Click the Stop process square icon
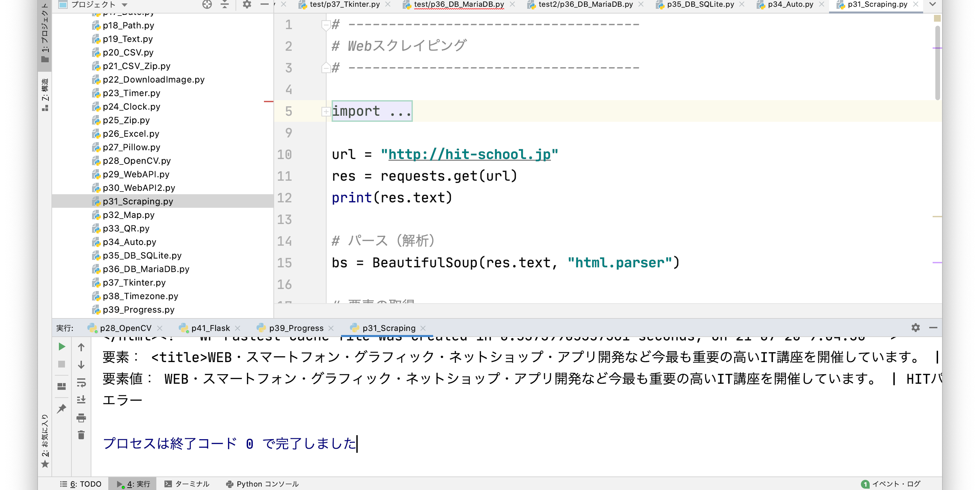The image size is (980, 490). [x=62, y=364]
